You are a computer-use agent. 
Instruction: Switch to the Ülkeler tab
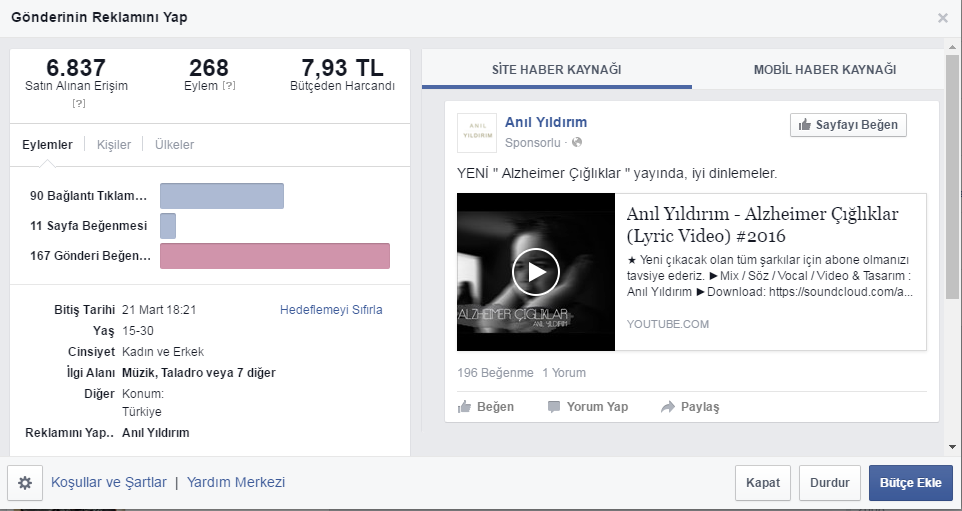click(174, 145)
